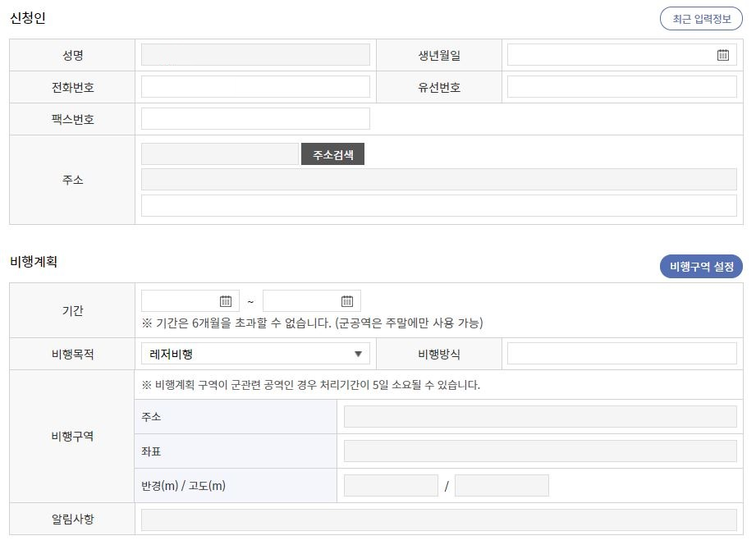
Task: Click the 비행방식 input field
Action: pyautogui.click(x=621, y=354)
